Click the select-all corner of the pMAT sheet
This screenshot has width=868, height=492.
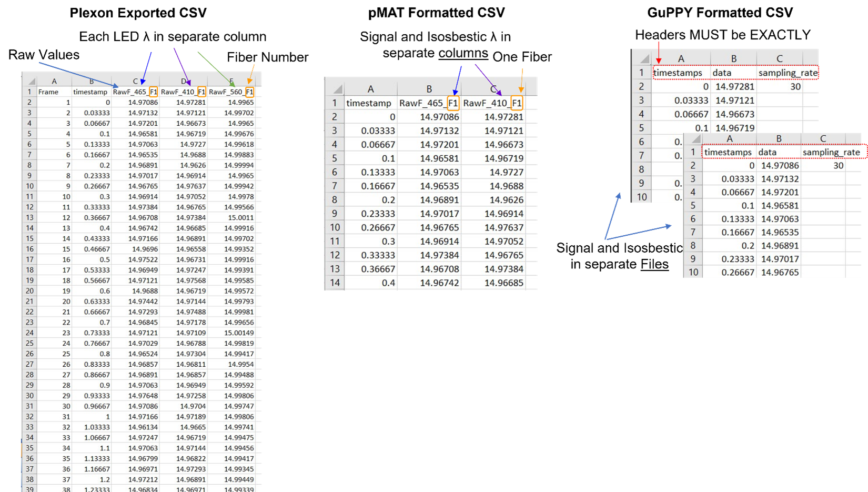(335, 89)
